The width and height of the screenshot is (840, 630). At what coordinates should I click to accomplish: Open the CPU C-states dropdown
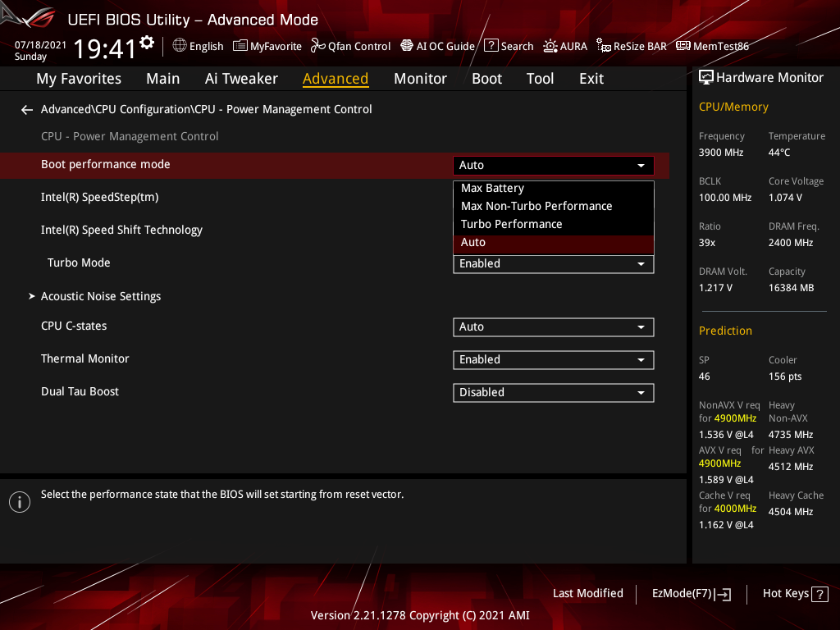[553, 326]
